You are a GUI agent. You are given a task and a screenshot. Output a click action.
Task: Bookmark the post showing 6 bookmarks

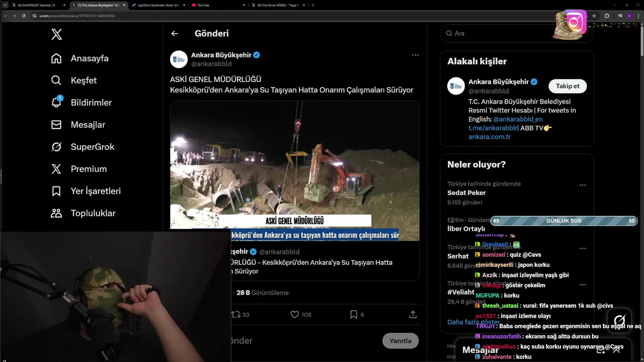[354, 315]
